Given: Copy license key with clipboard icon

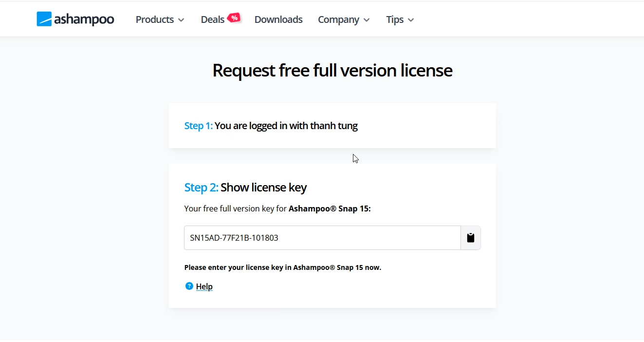Looking at the screenshot, I should pos(471,238).
